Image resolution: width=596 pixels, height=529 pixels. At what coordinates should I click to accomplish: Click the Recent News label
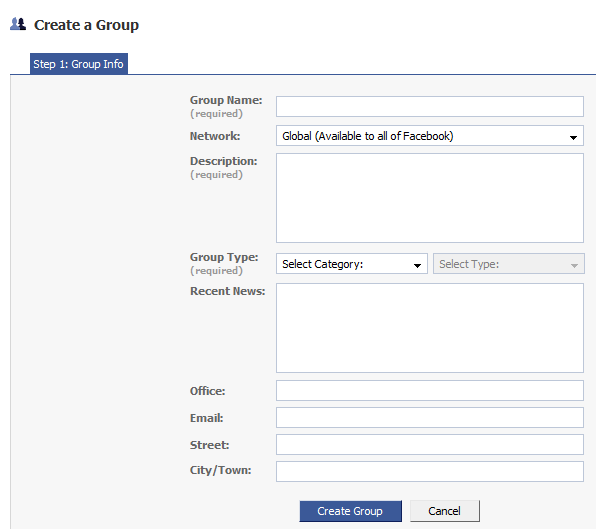tap(227, 291)
